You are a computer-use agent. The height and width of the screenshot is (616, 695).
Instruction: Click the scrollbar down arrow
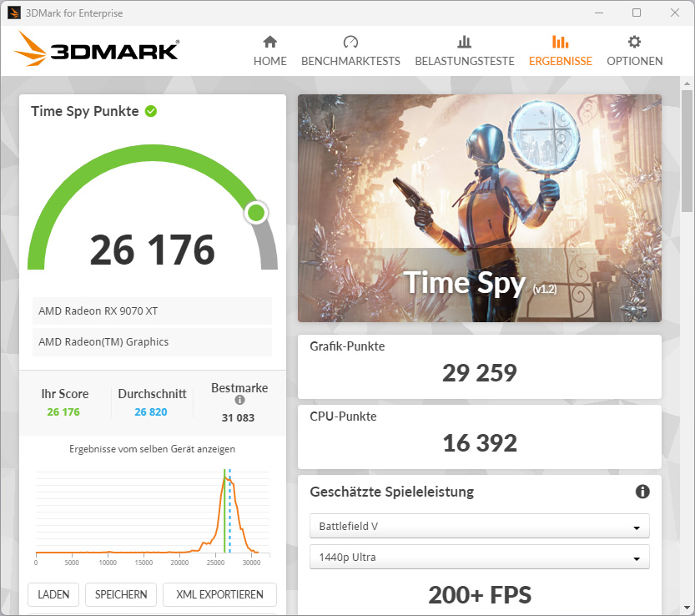coord(687,608)
